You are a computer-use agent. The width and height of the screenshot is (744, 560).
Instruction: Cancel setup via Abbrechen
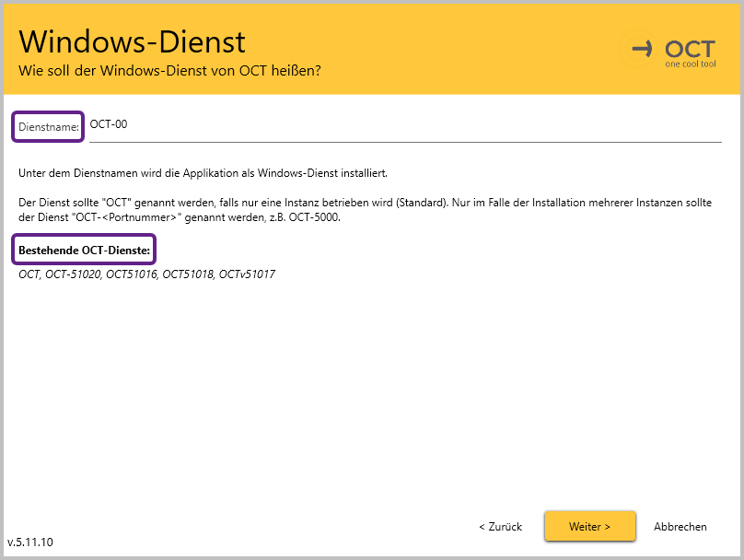point(680,527)
